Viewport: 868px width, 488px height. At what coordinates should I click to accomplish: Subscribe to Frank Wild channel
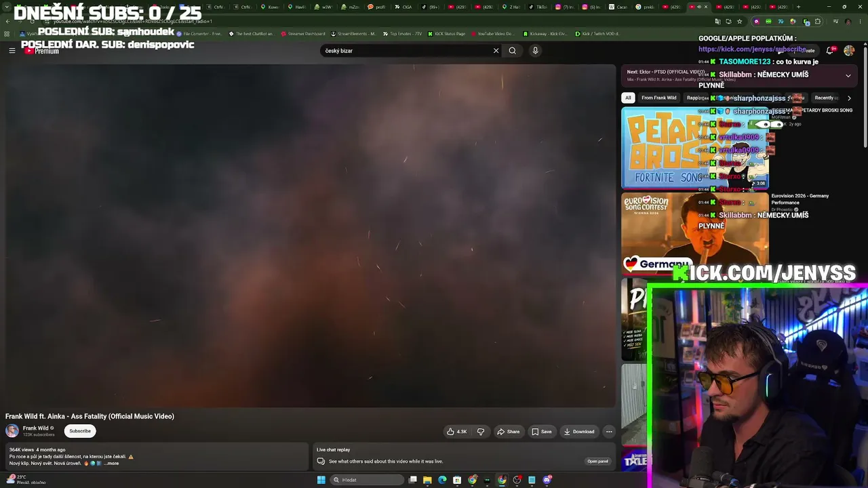(80, 431)
